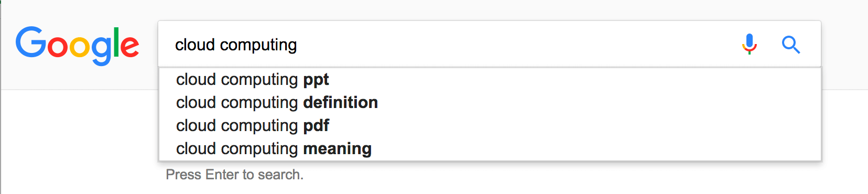Click the blank right side of the ppt suggestion row

(577, 80)
